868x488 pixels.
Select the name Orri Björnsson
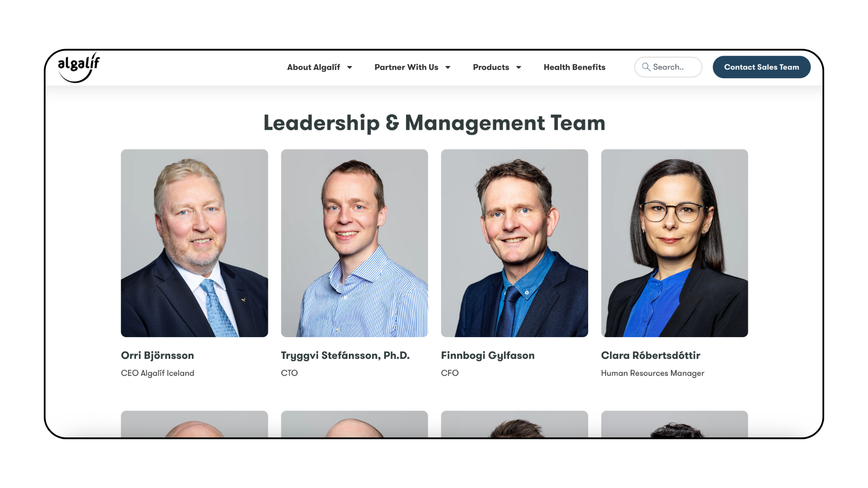click(157, 356)
